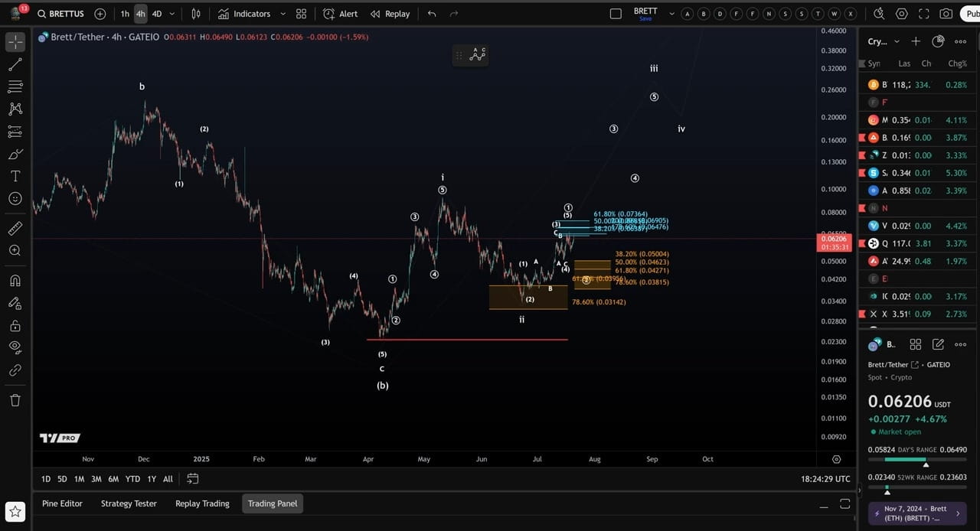Toggle lock all drawings
The image size is (980, 531).
tap(15, 325)
